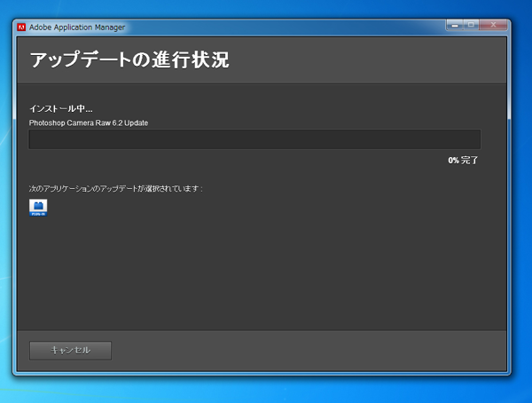Click the installation progress bar
Viewport: 532px width, 403px height.
[x=254, y=139]
